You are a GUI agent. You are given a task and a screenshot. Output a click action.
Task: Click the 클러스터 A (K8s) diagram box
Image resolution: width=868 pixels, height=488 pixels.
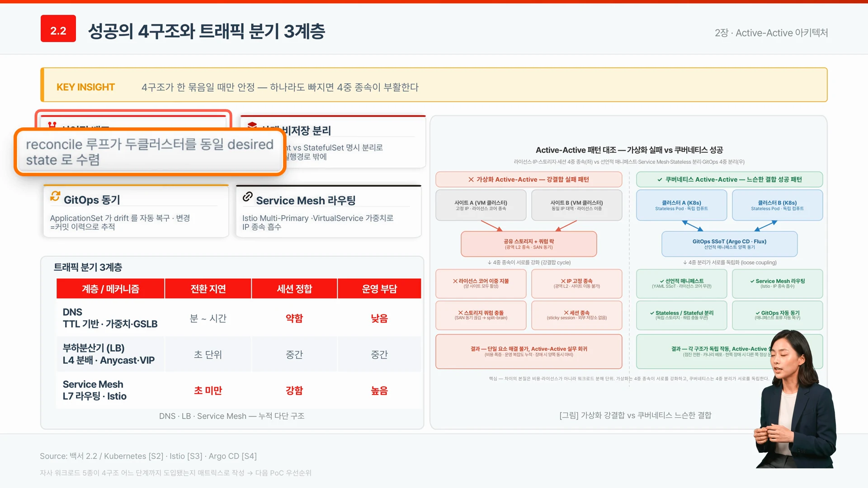(x=682, y=205)
